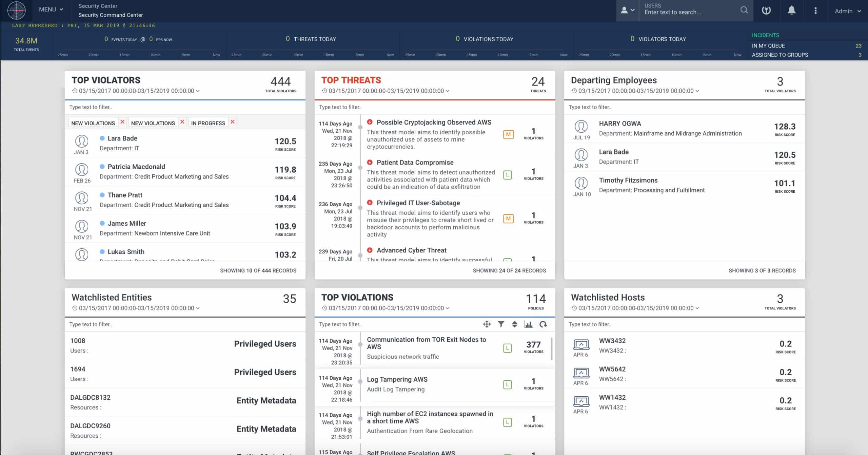868x455 pixels.
Task: Click the 1008 Privileged Users watchlist row
Action: coord(185,346)
